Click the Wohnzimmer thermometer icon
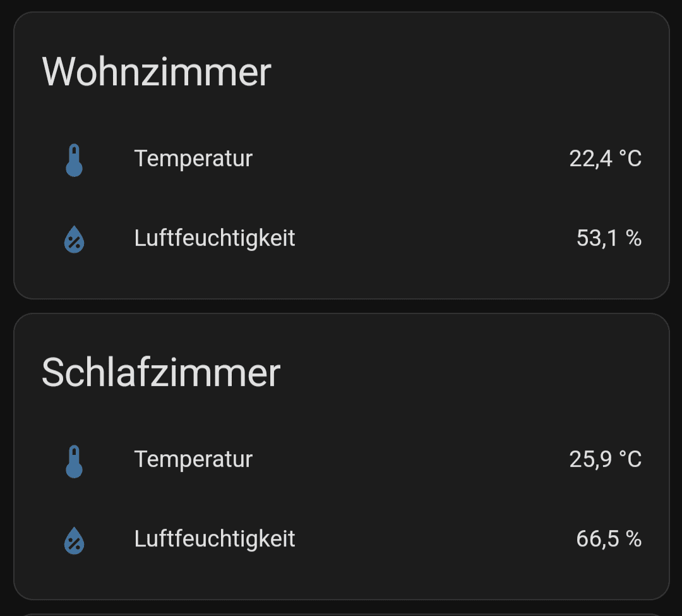 (75, 160)
